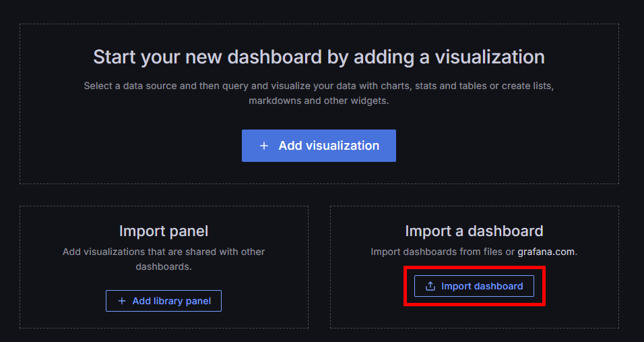Click the plus icon on Add visualization

tap(264, 146)
